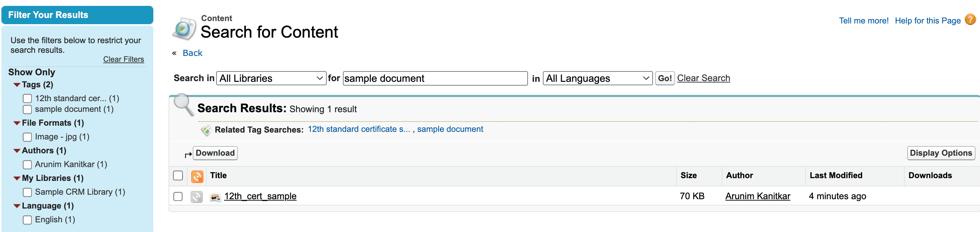Check the 'sample document' tag filter

(27, 109)
